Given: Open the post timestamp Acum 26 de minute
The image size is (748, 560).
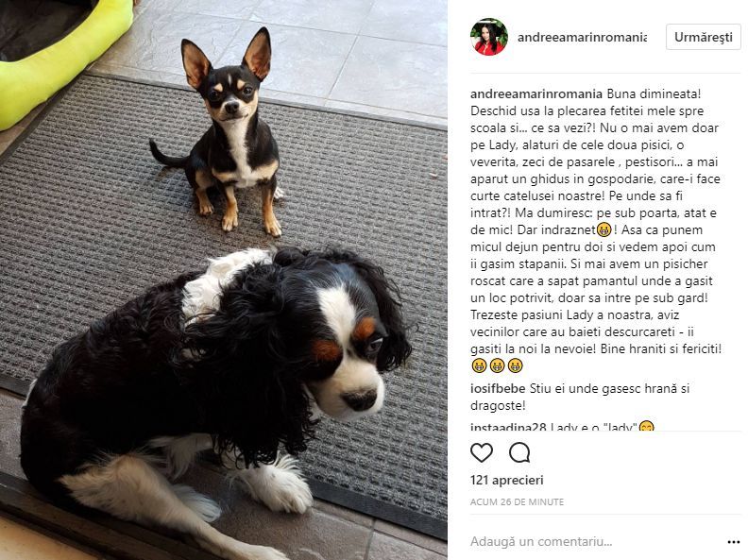Looking at the screenshot, I should pyautogui.click(x=517, y=501).
